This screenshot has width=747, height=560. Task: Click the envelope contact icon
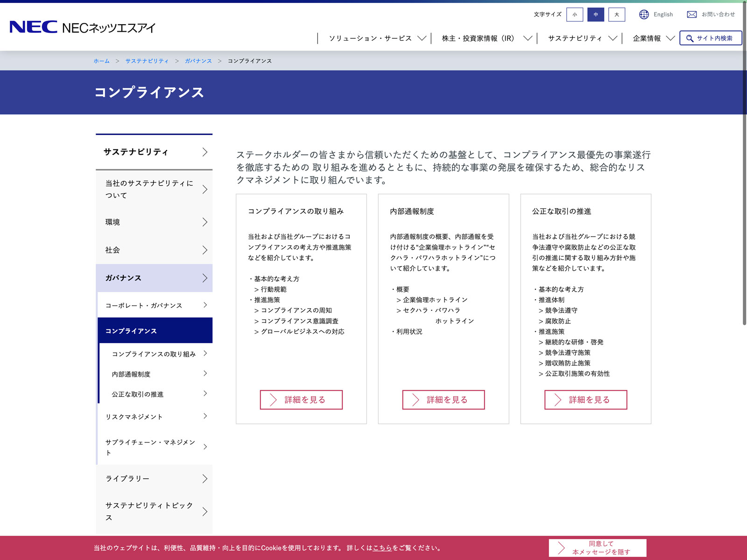[x=691, y=14]
